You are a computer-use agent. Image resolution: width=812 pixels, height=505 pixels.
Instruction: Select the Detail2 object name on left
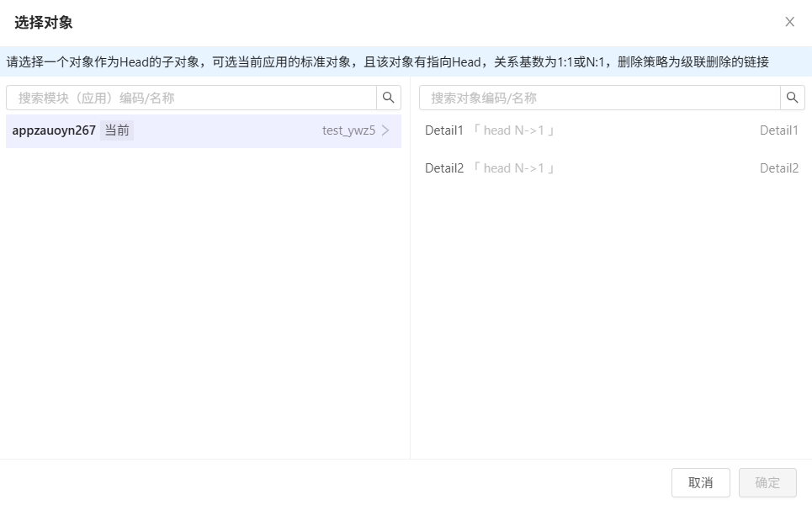coord(444,168)
